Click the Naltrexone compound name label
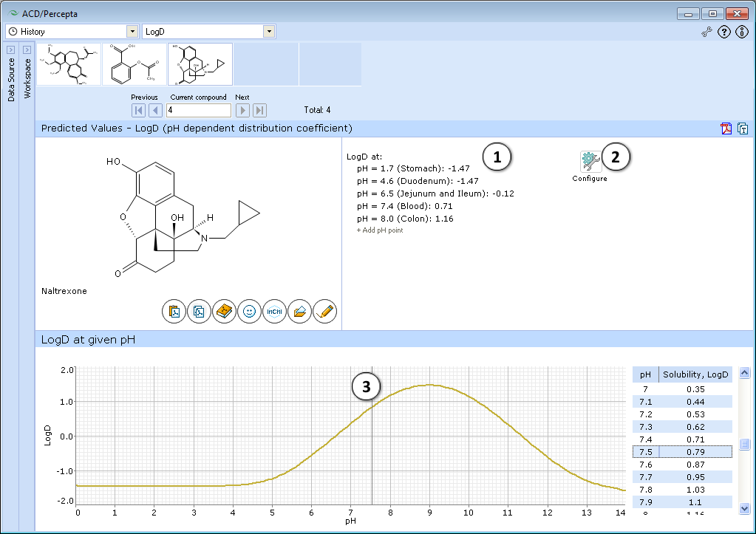The width and height of the screenshot is (756, 534). [x=64, y=291]
